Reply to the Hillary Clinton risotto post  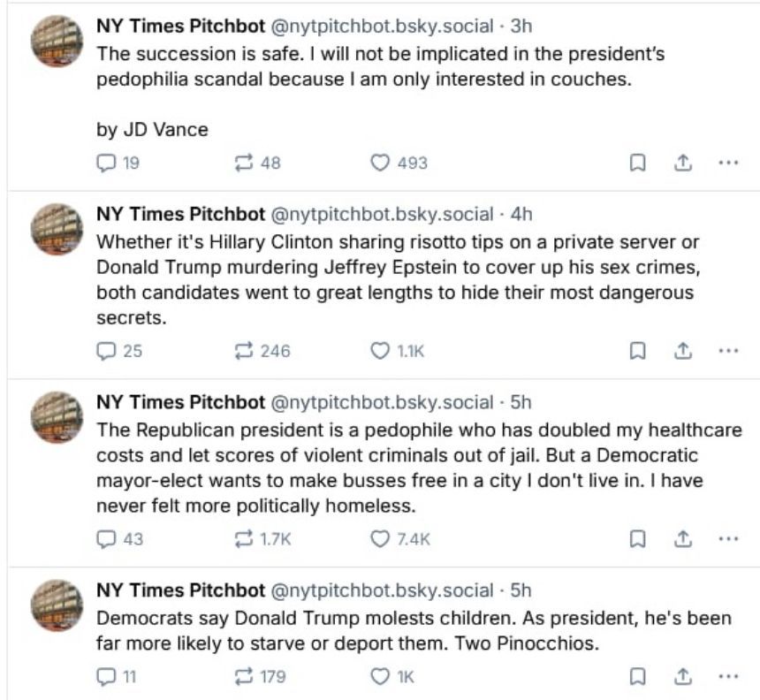click(x=105, y=351)
